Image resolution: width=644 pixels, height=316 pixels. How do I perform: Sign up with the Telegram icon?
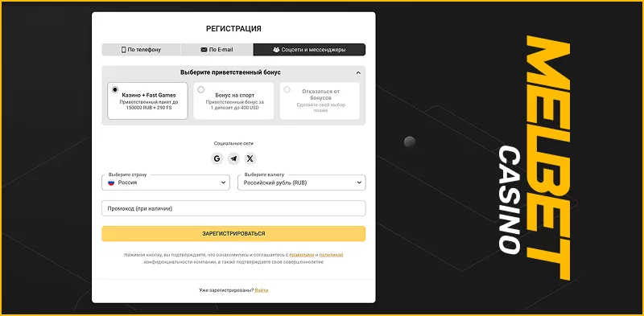(x=233, y=159)
